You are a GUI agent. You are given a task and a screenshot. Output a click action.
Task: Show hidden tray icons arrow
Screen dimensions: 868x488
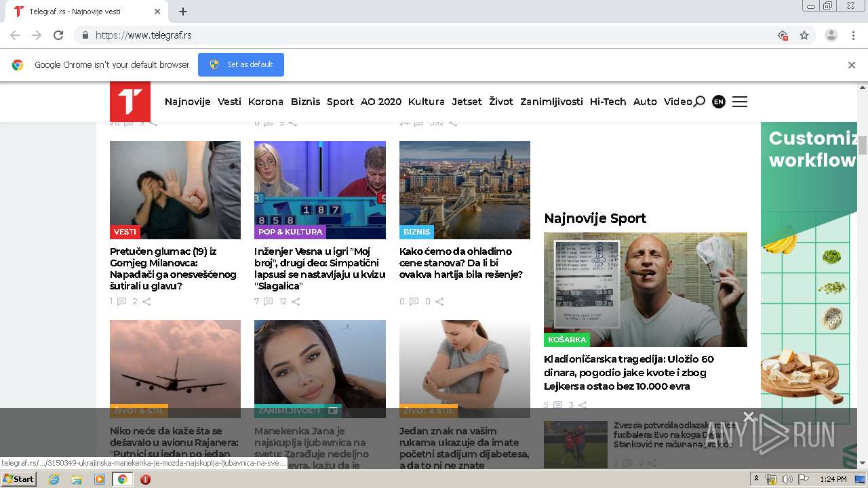(756, 479)
